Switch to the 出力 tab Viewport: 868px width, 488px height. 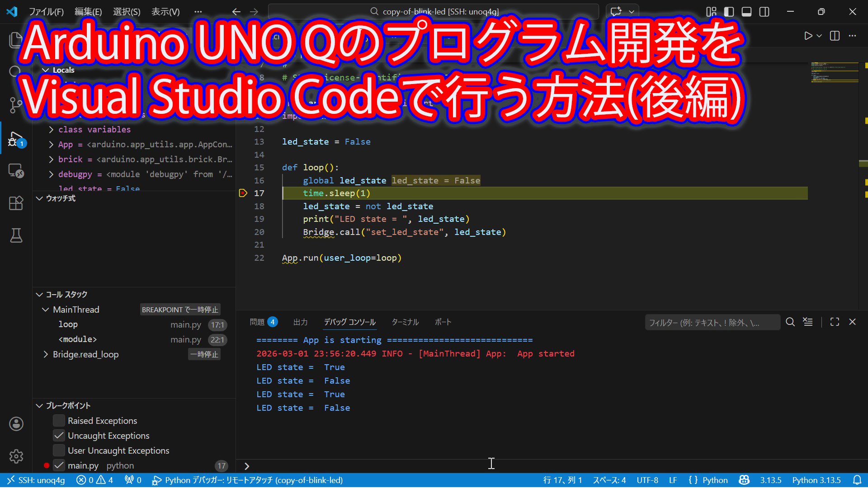click(300, 322)
